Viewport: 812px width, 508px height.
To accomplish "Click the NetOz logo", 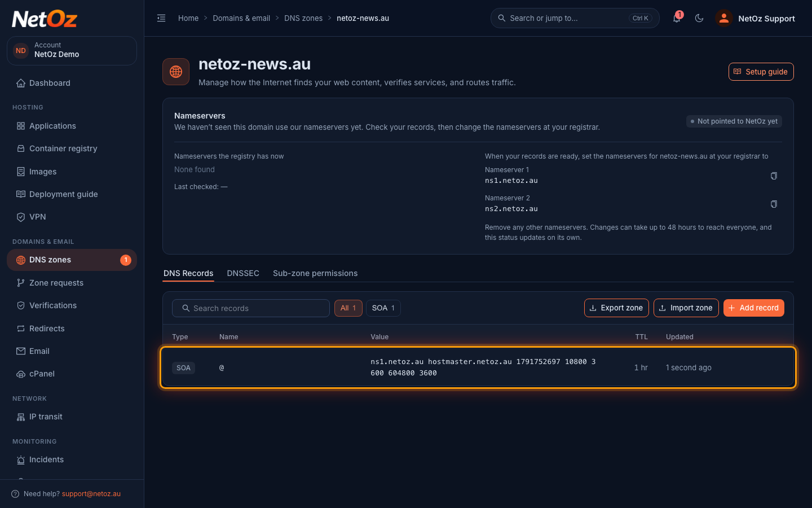I will (x=45, y=19).
